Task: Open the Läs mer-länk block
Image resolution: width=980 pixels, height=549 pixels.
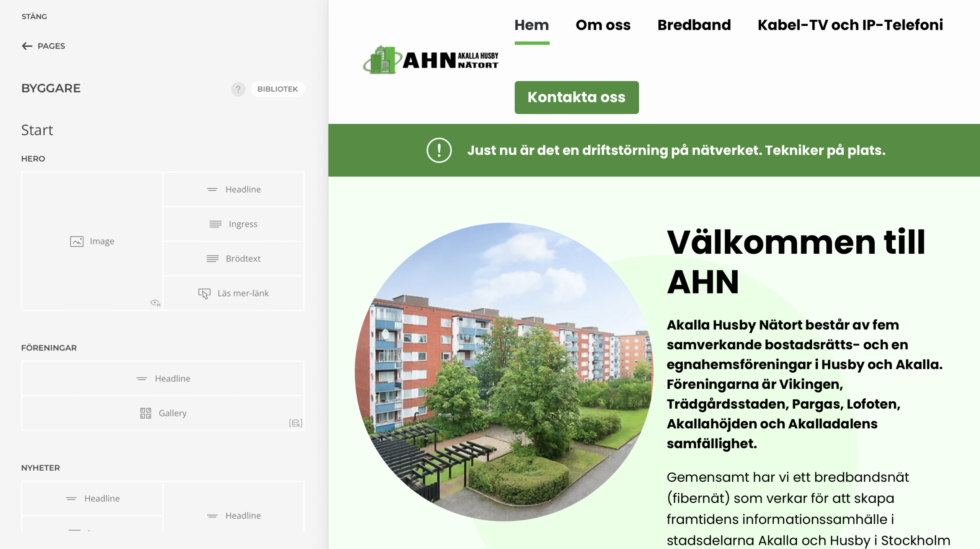Action: [234, 293]
